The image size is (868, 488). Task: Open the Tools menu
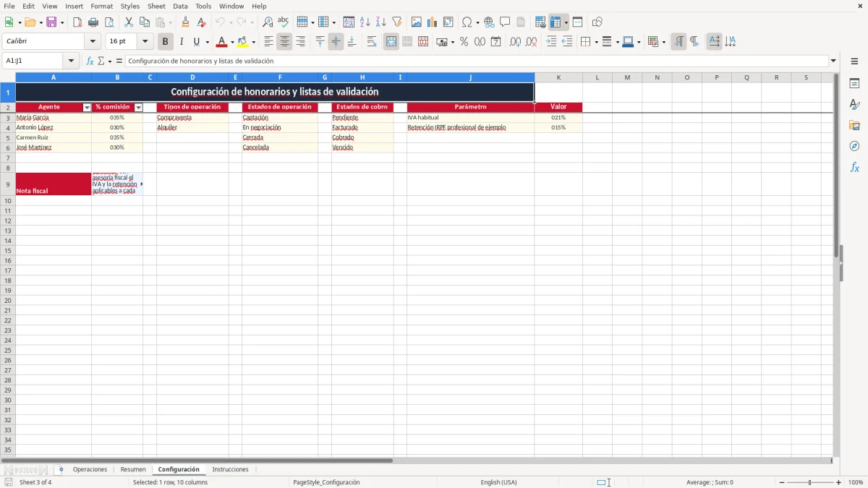[203, 6]
